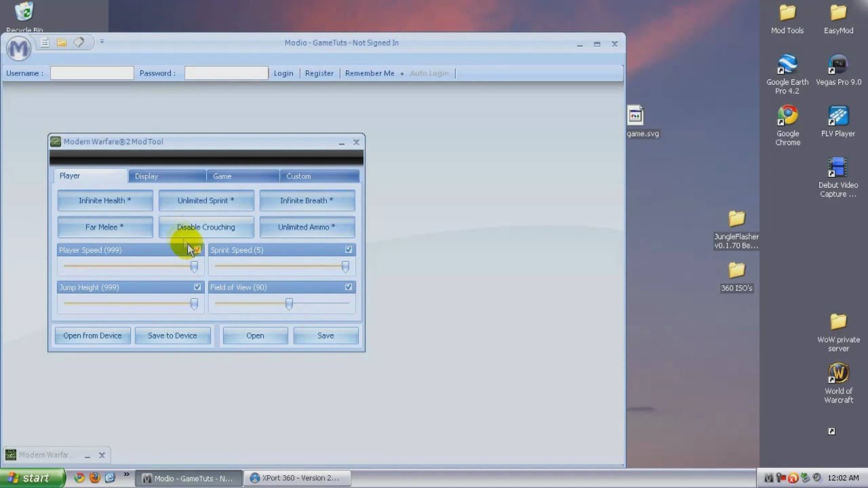Toggle Disable Crouching option
Viewport: 868px width, 488px height.
click(206, 227)
